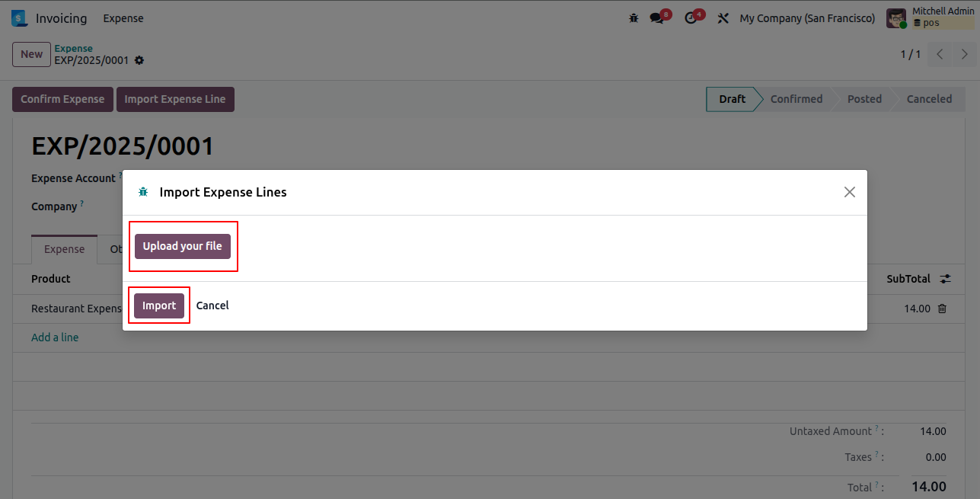The width and height of the screenshot is (980, 499).
Task: Open company switcher My Company (San Francisco)
Action: (x=807, y=18)
